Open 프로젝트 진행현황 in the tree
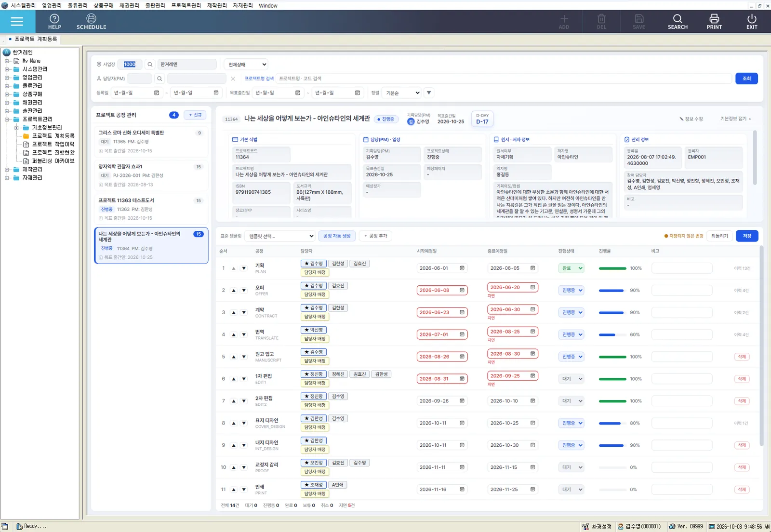 tap(53, 153)
